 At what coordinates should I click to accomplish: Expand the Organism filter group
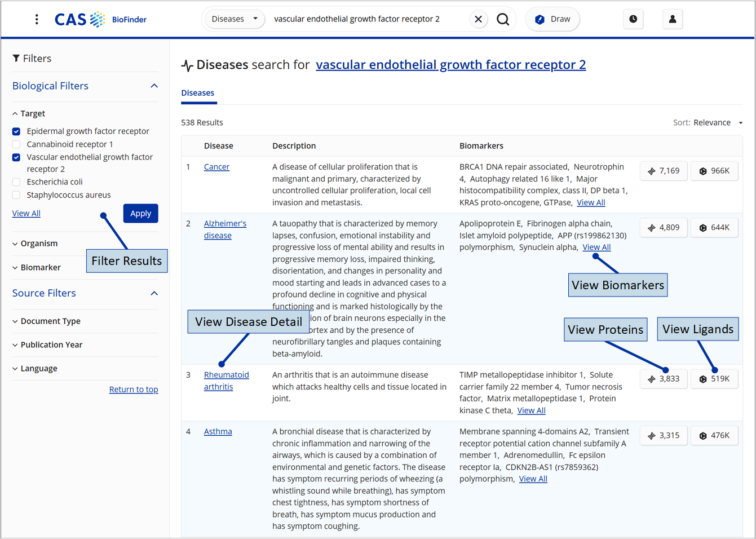(x=35, y=244)
